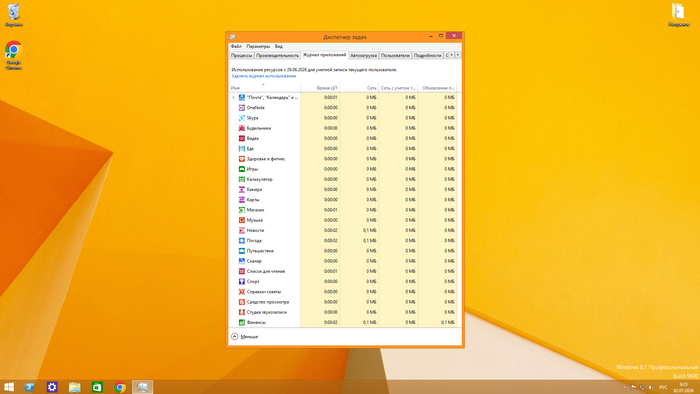Switch to the Производительность tab
The width and height of the screenshot is (700, 394).
click(x=277, y=55)
